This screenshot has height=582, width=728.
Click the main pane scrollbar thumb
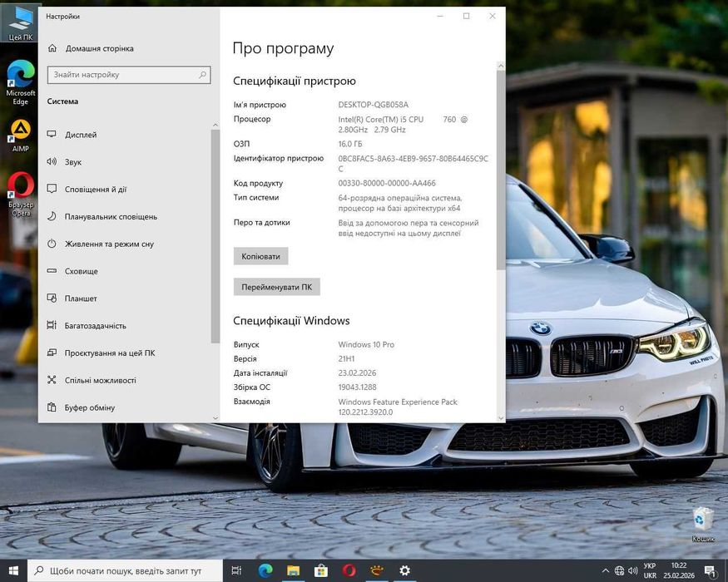501,170
